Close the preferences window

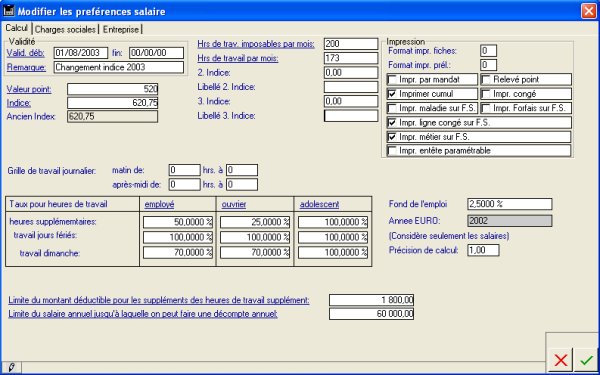[589, 11]
